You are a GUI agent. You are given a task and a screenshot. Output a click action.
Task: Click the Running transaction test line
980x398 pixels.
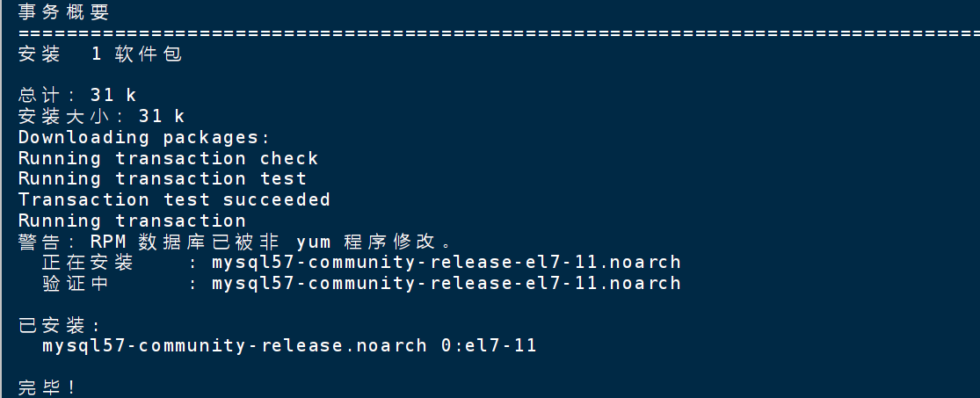[163, 178]
